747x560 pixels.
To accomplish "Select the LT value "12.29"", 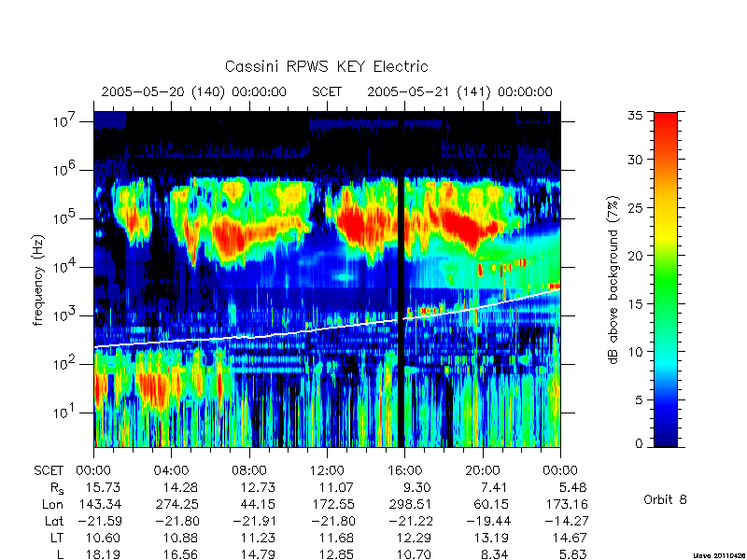I will 414,538.
